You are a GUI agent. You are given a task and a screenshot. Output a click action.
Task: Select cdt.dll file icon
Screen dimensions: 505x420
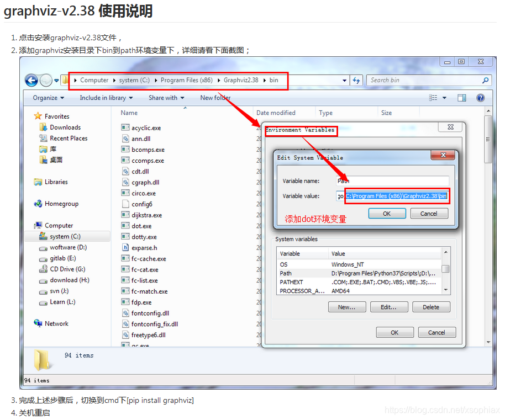(125, 172)
